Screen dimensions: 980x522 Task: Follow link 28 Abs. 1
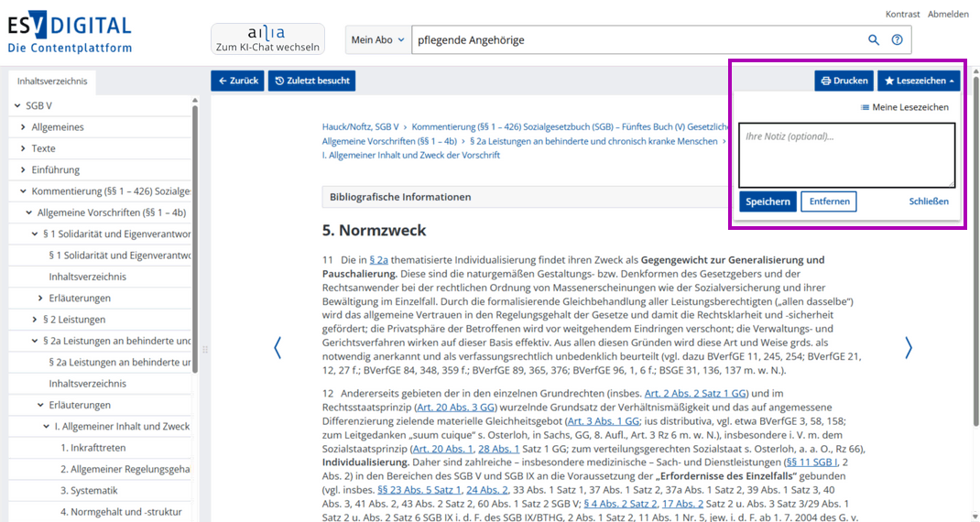pyautogui.click(x=499, y=449)
